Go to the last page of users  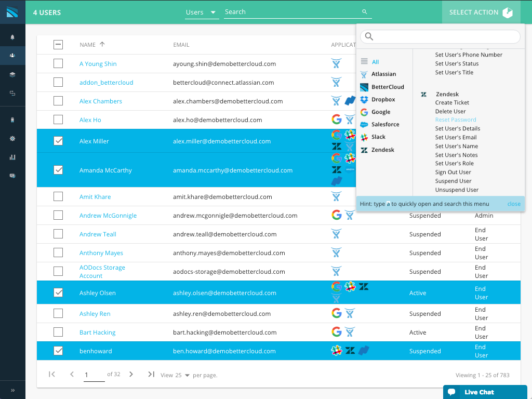(151, 374)
